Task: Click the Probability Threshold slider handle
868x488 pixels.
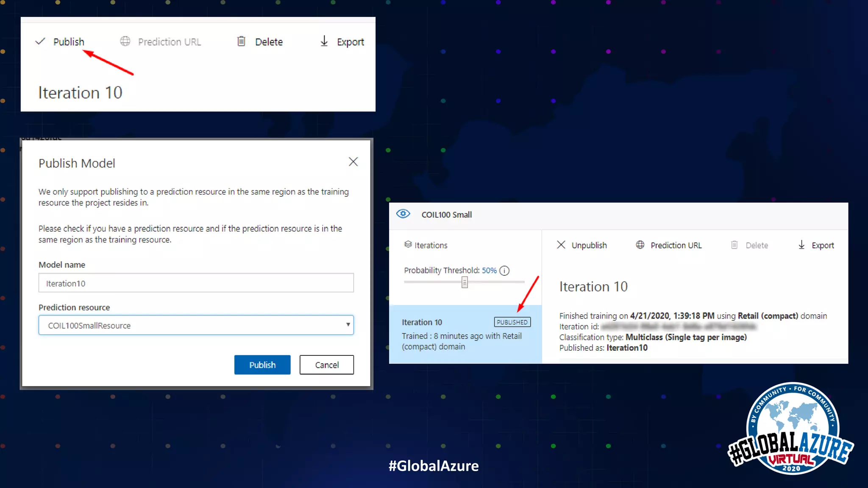Action: [465, 282]
